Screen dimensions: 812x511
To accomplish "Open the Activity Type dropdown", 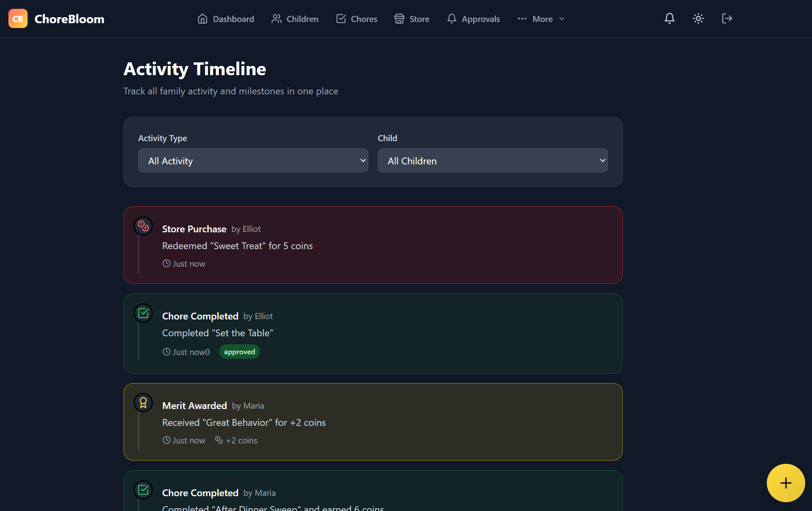I will (253, 161).
